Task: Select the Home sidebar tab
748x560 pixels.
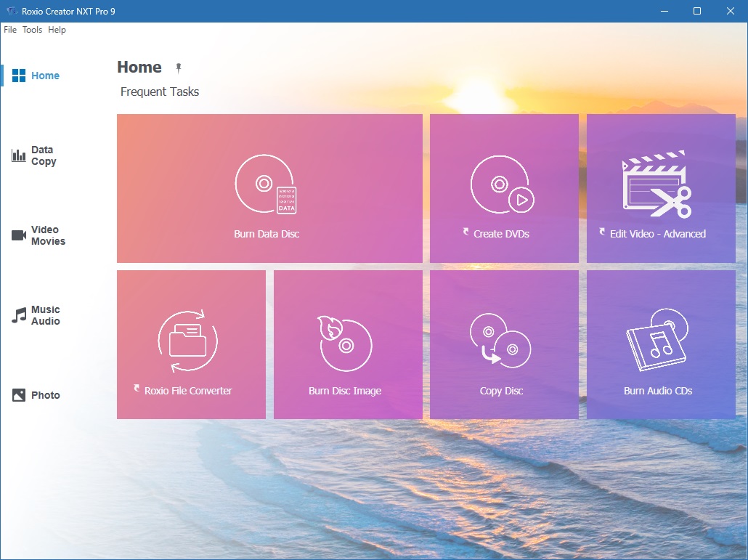Action: [x=36, y=76]
